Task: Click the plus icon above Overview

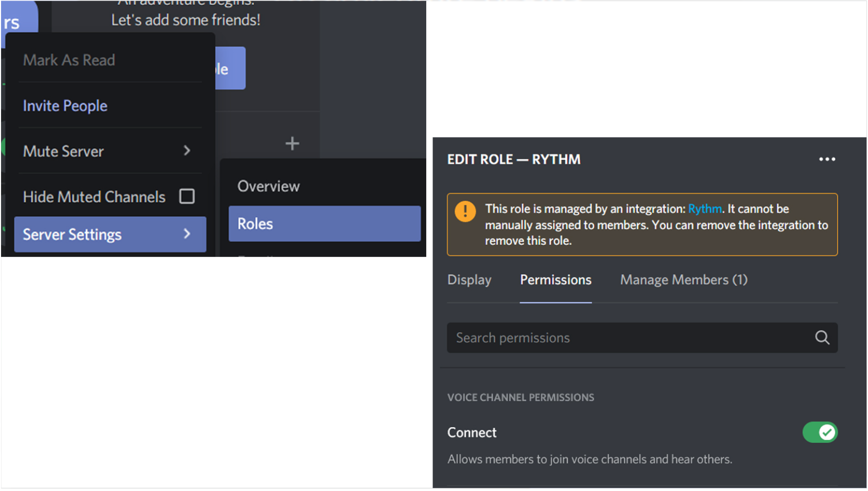Action: [292, 143]
